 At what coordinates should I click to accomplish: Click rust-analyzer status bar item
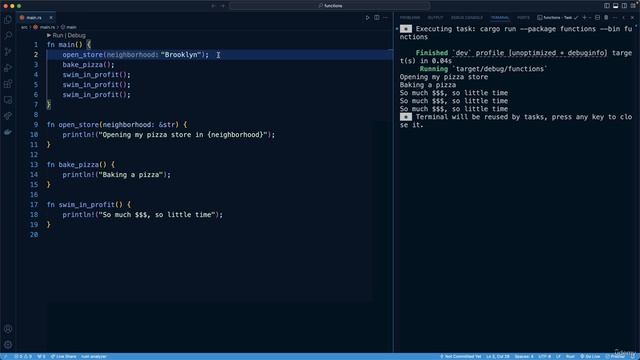(94, 356)
